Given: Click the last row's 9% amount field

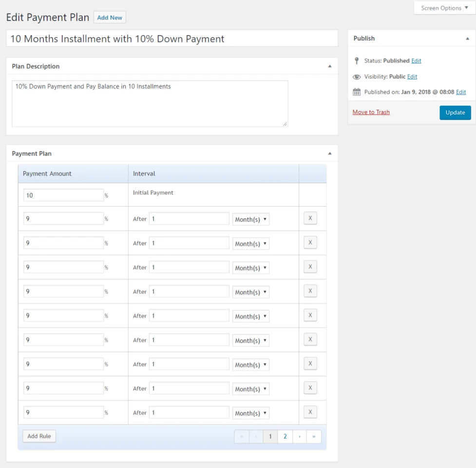Looking at the screenshot, I should pos(63,412).
